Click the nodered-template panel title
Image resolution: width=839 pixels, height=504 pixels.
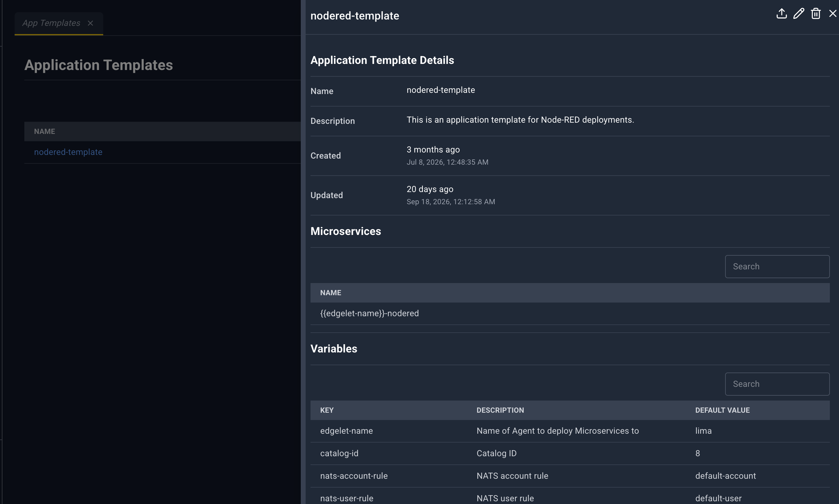355,16
